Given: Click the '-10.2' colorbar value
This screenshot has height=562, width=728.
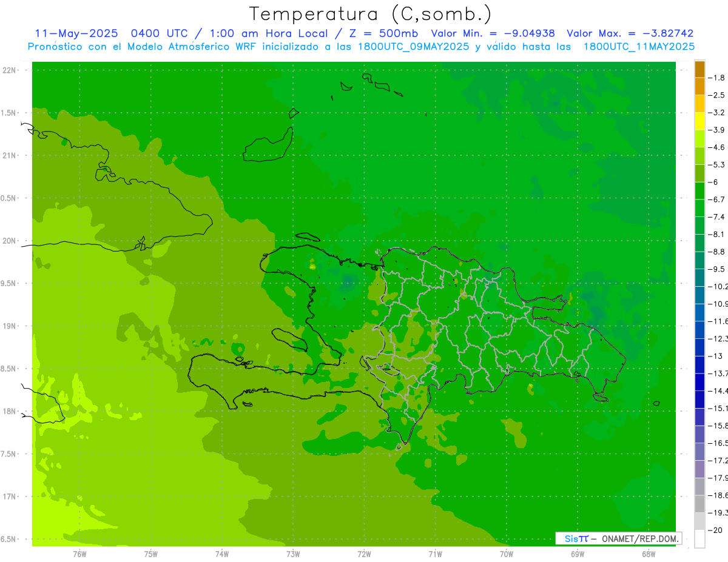Looking at the screenshot, I should 718,286.
